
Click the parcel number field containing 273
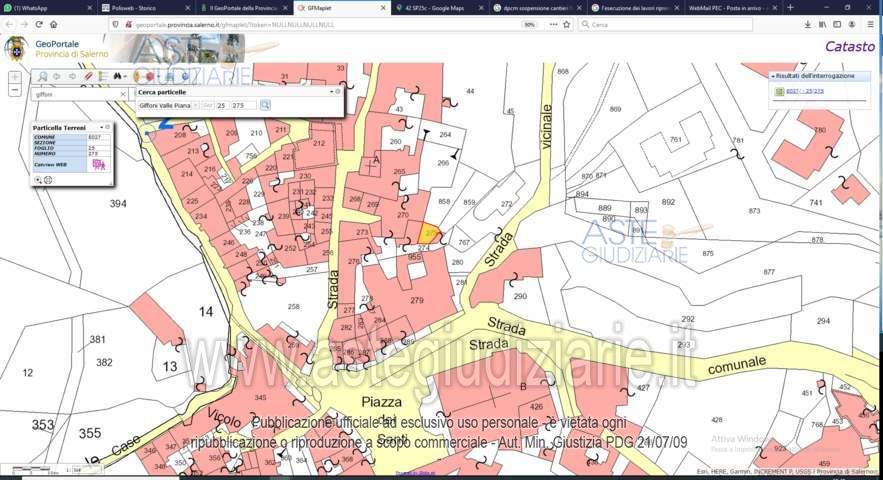[x=240, y=104]
